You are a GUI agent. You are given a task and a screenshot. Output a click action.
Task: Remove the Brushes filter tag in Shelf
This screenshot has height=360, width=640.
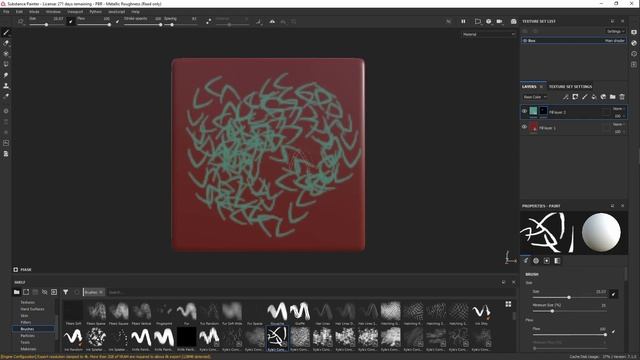click(101, 292)
